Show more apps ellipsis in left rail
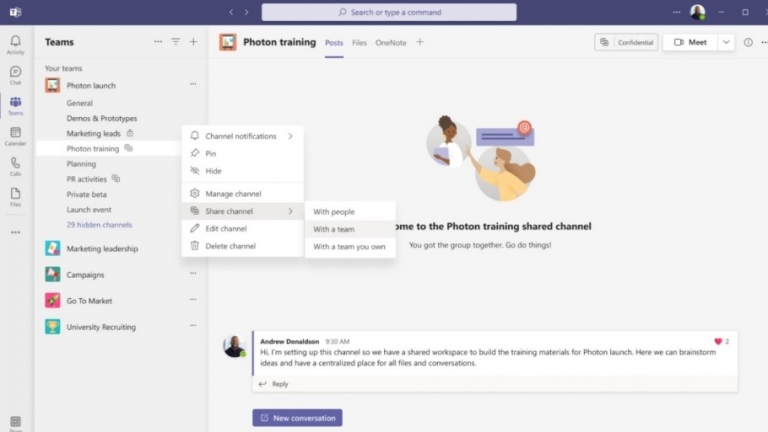Viewport: 768px width, 432px height. point(15,232)
